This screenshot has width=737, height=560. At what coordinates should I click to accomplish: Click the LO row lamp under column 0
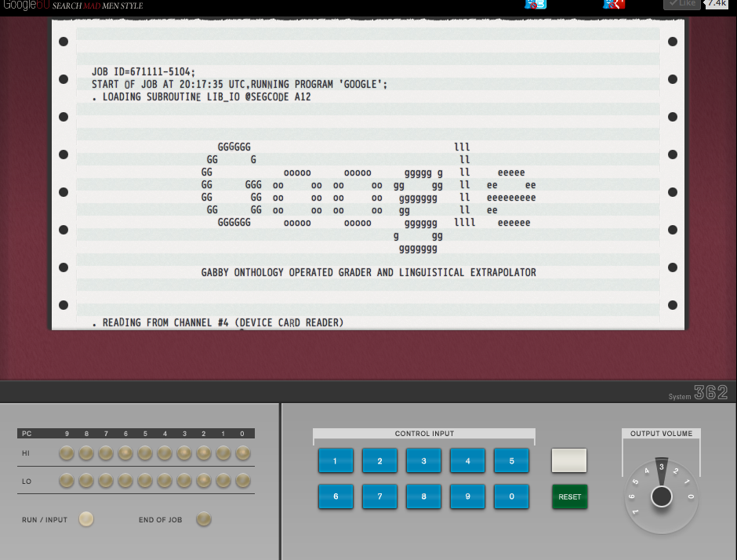pyautogui.click(x=243, y=480)
